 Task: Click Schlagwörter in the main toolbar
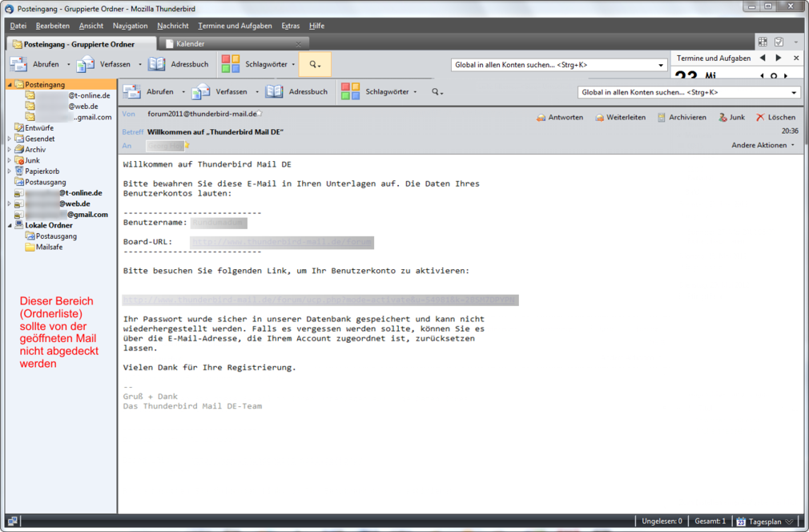tap(255, 65)
